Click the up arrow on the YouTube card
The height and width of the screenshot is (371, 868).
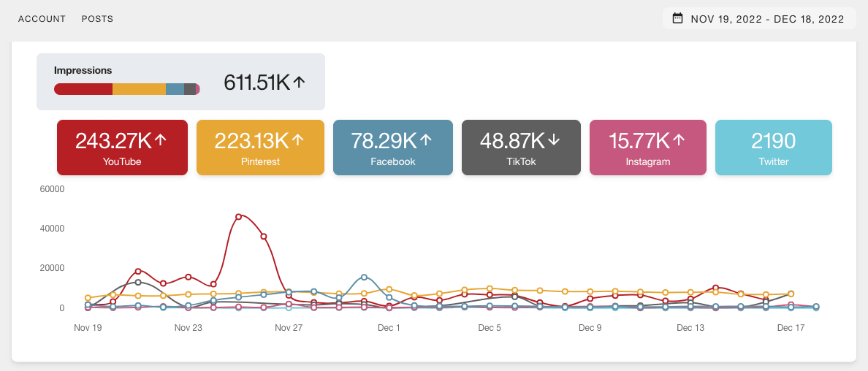(x=161, y=140)
